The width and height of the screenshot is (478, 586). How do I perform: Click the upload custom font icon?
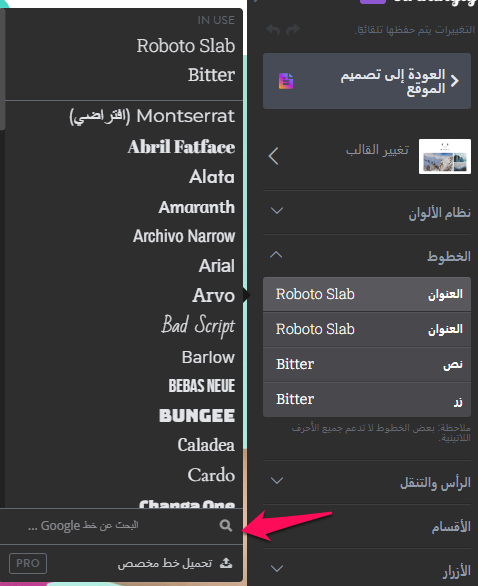(226, 563)
